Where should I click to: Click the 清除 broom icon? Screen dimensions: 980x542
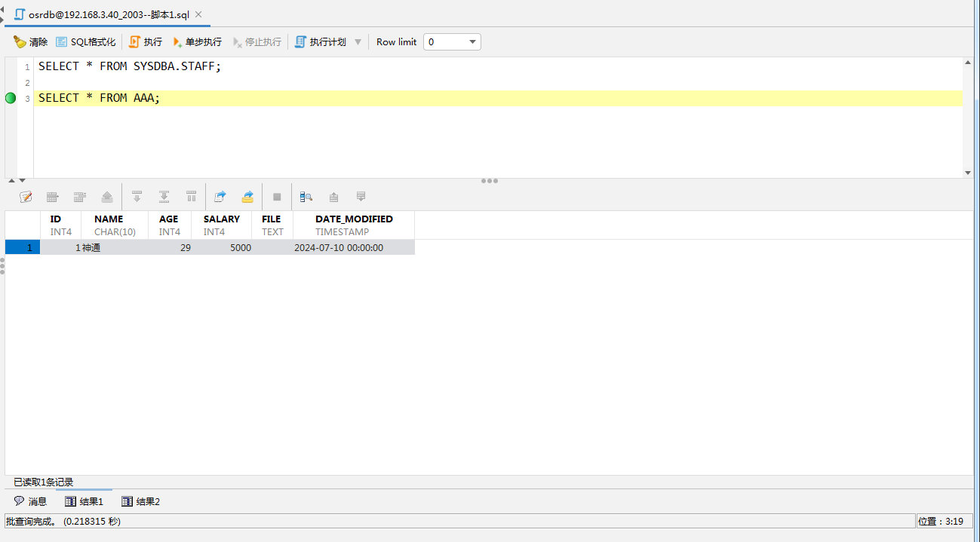click(20, 42)
